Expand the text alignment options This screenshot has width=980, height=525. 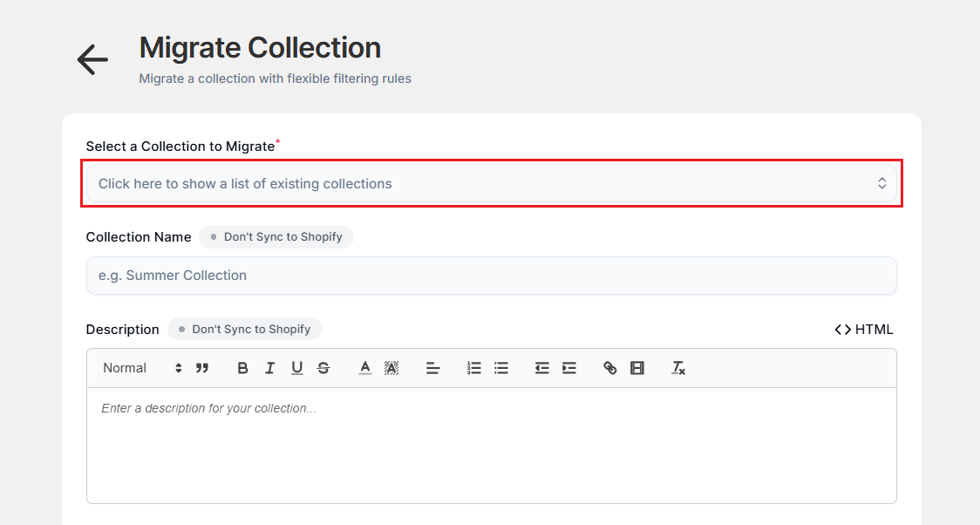(x=433, y=367)
